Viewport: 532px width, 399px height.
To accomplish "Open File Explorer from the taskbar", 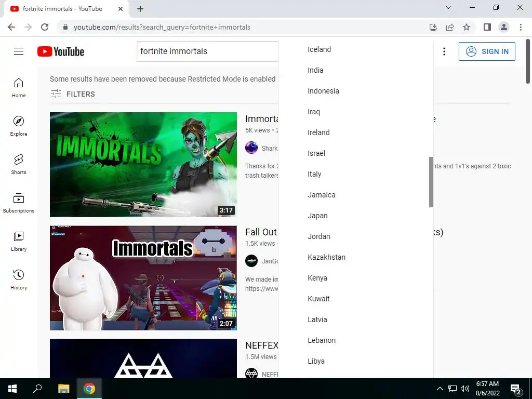I will (x=63, y=389).
